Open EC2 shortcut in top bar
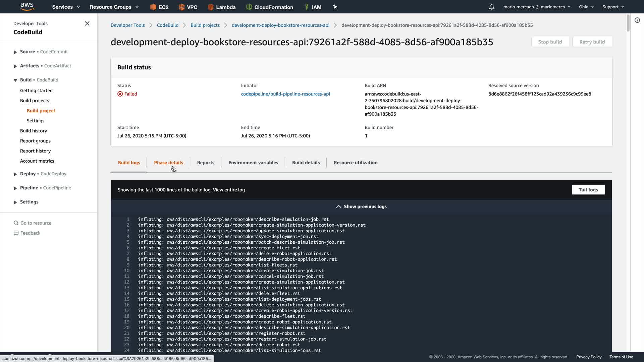This screenshot has width=644, height=362. click(x=159, y=7)
